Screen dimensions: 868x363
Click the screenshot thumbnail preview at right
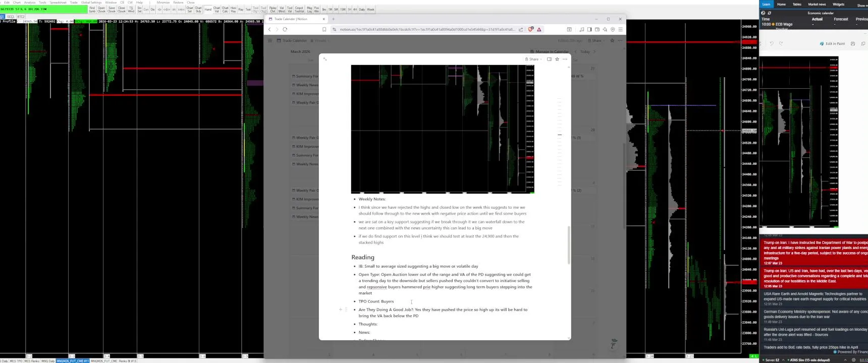click(x=799, y=142)
